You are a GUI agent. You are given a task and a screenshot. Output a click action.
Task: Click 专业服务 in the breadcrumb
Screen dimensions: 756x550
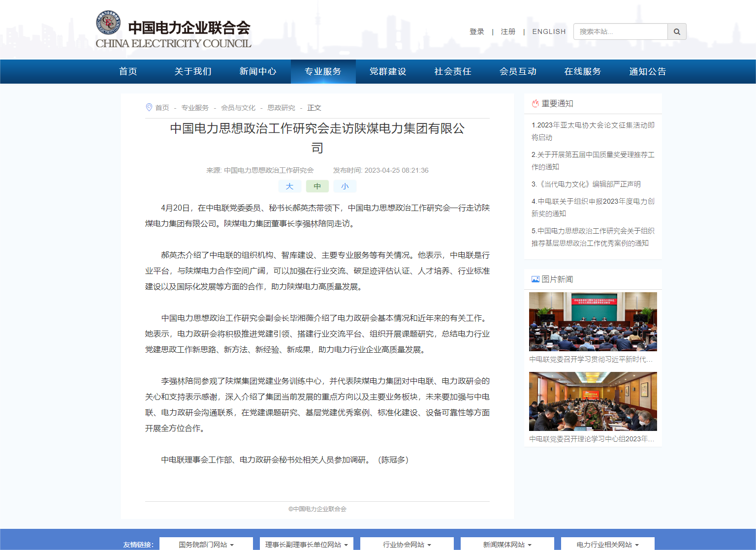(x=195, y=108)
